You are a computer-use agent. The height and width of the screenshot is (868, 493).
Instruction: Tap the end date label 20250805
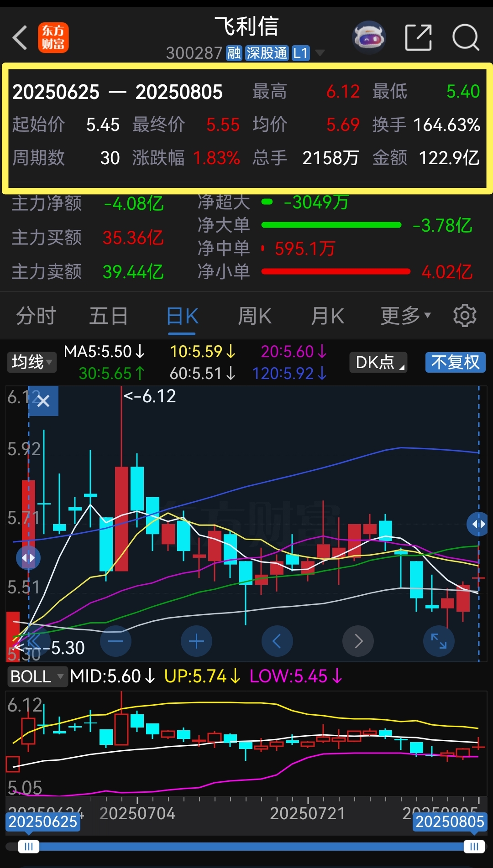[x=450, y=821]
